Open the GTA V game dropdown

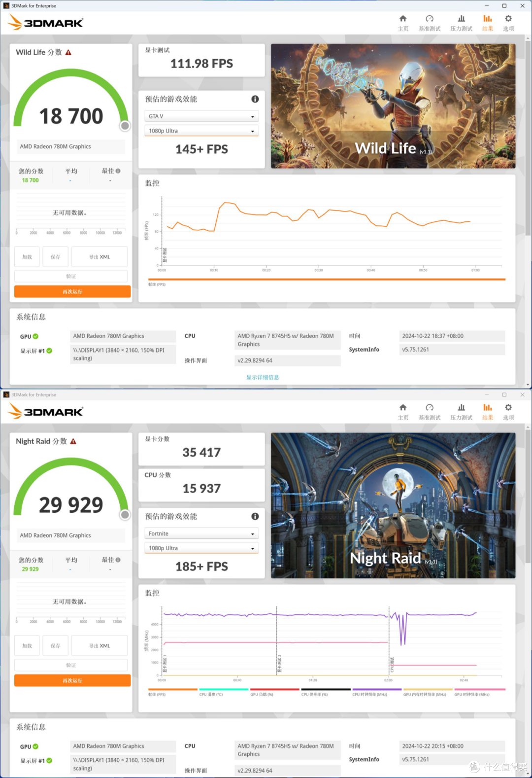pyautogui.click(x=201, y=116)
